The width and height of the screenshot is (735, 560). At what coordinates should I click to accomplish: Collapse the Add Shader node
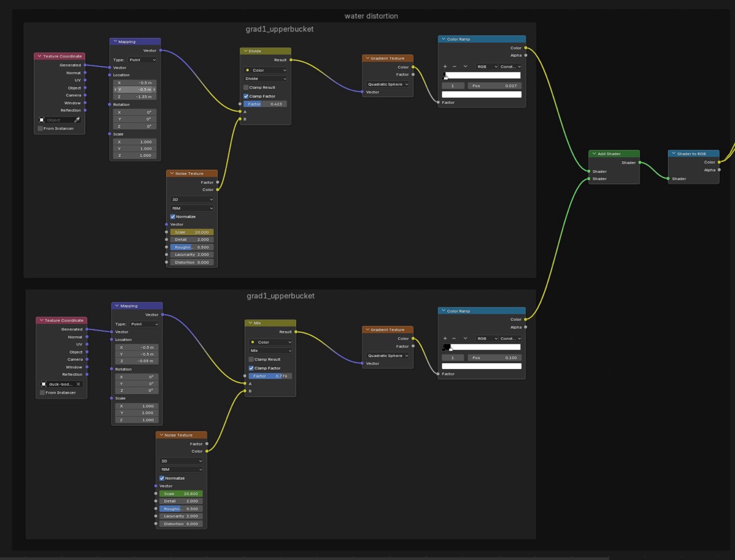coord(594,154)
